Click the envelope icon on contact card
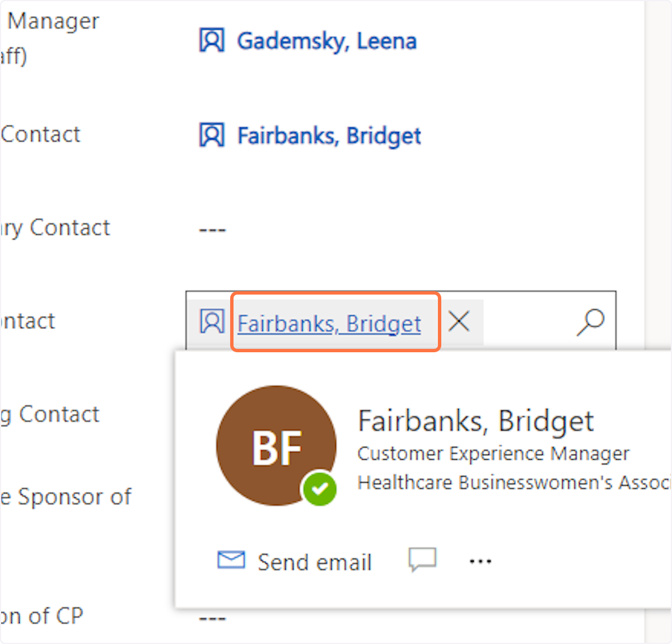Viewport: 672px width, 644px height. click(x=231, y=560)
